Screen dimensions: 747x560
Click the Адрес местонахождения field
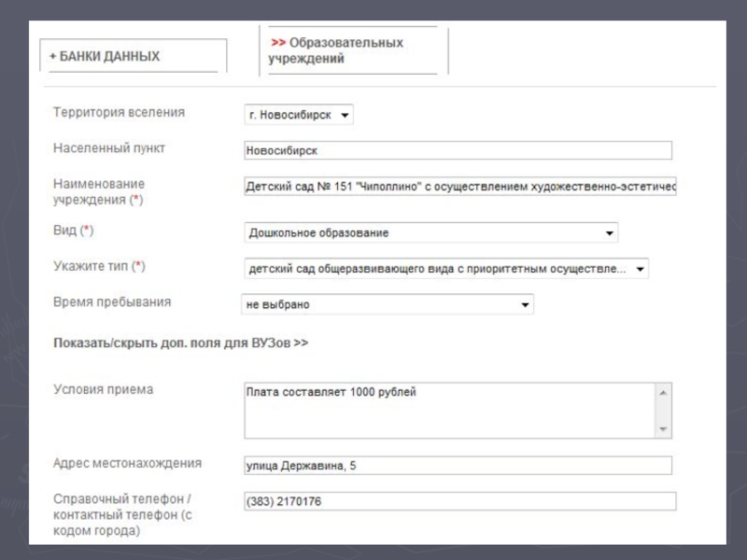tap(457, 466)
